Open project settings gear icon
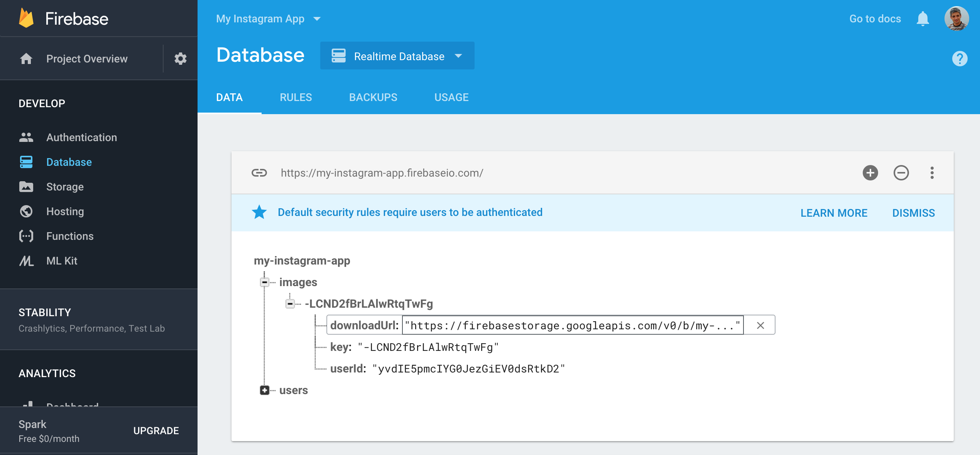 pos(180,59)
